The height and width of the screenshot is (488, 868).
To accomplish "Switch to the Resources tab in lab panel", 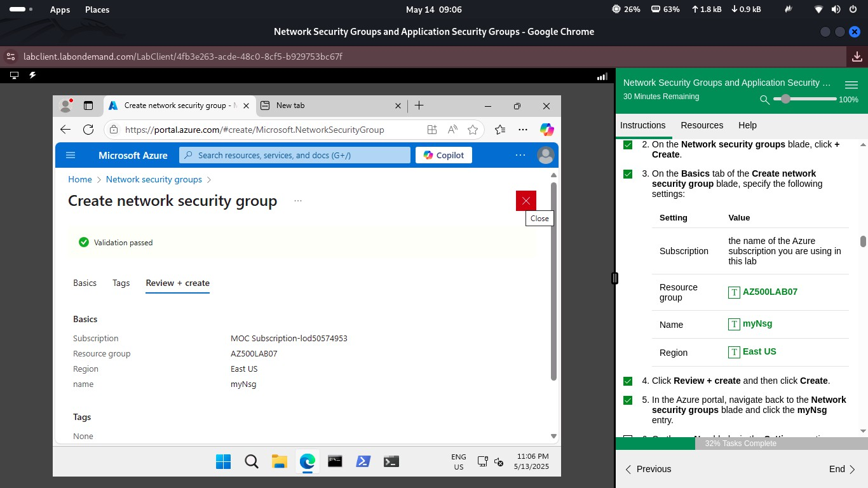I will click(x=702, y=125).
